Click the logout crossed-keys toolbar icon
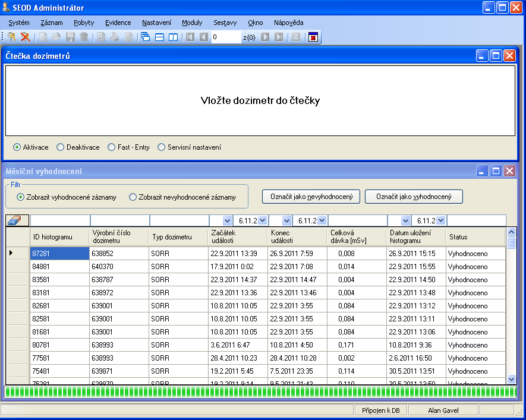The width and height of the screenshot is (526, 420). pyautogui.click(x=25, y=37)
